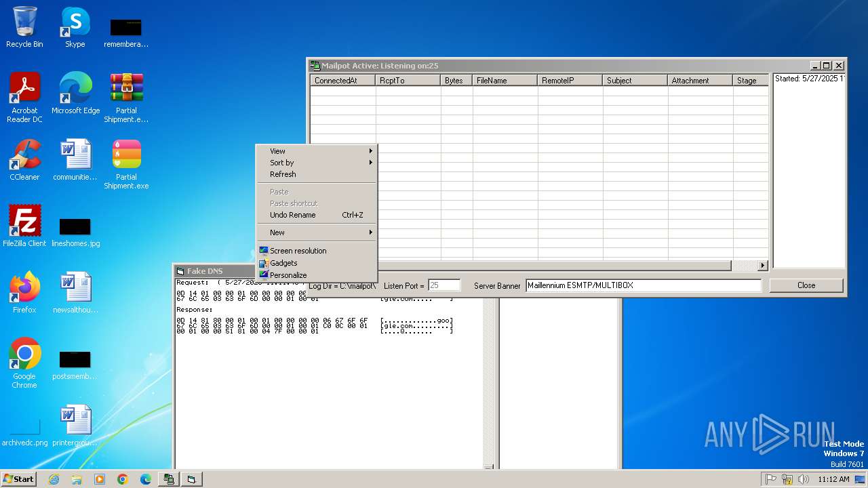This screenshot has height=488, width=868.
Task: Open the volume speaker tray icon
Action: coord(804,479)
